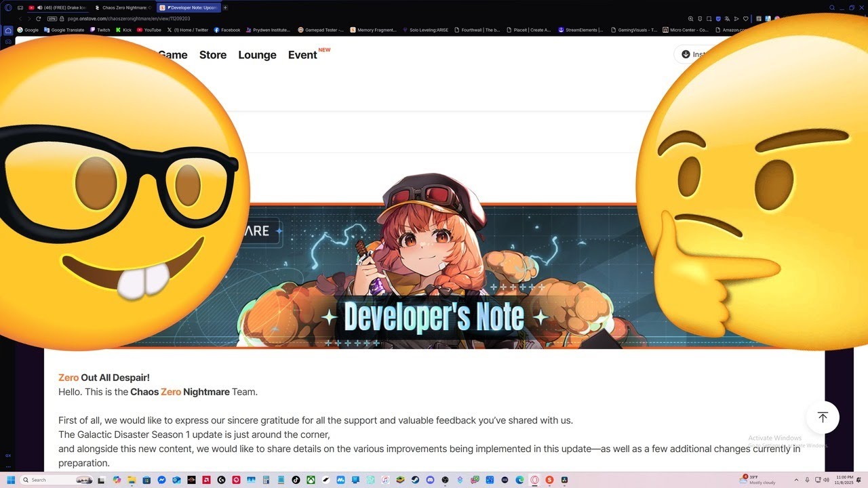The image size is (868, 488).
Task: Open Copilot from the taskbar
Action: point(117,480)
